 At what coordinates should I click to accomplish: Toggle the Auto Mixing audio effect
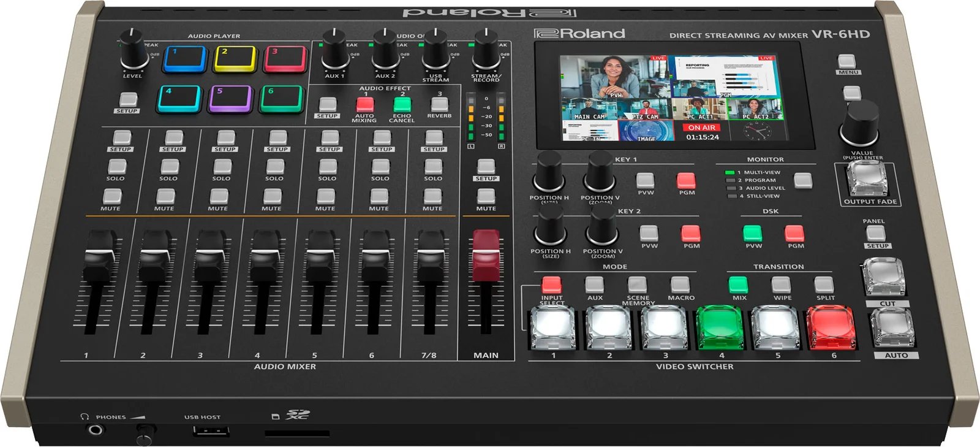click(365, 104)
